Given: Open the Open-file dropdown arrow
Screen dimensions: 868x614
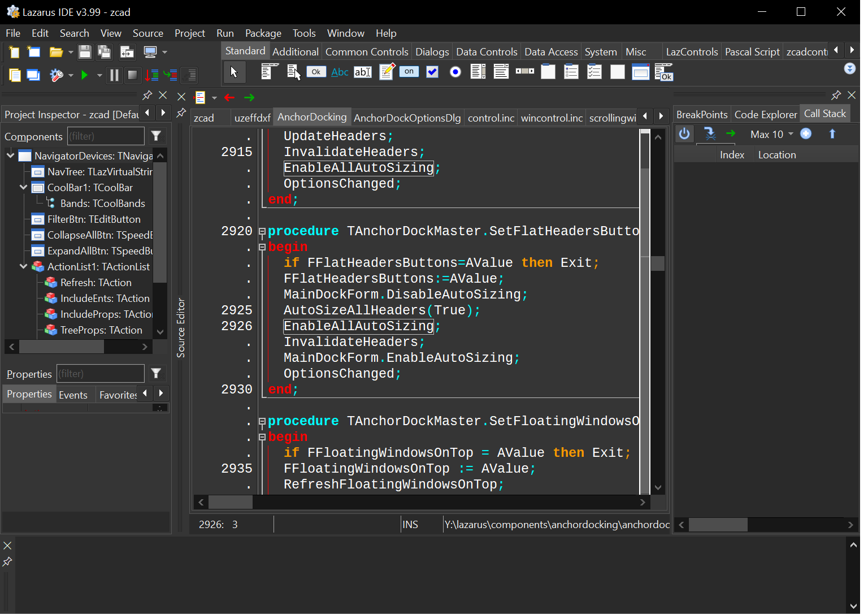Looking at the screenshot, I should click(x=71, y=53).
